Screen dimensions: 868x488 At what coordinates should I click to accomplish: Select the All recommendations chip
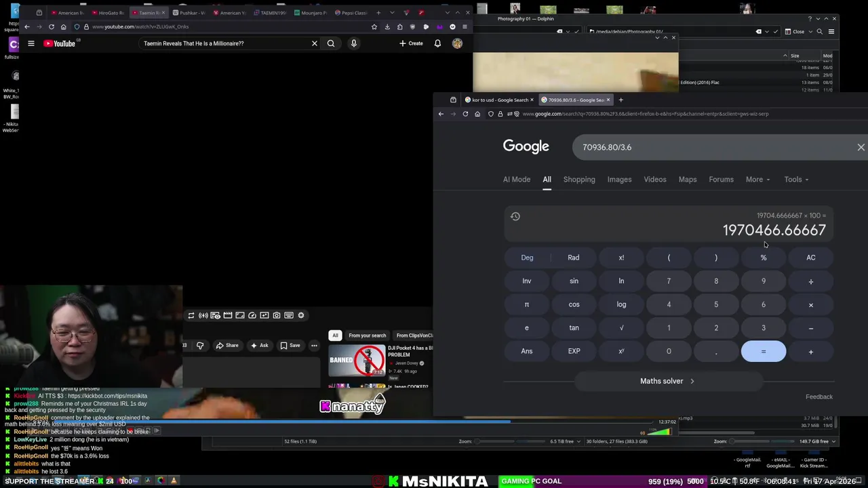(335, 335)
